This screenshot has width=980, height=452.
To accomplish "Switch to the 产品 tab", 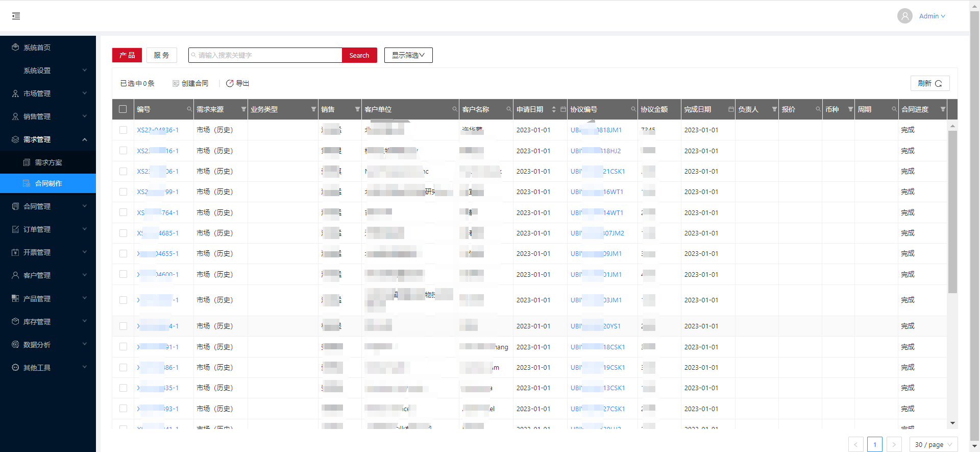I will [x=127, y=55].
